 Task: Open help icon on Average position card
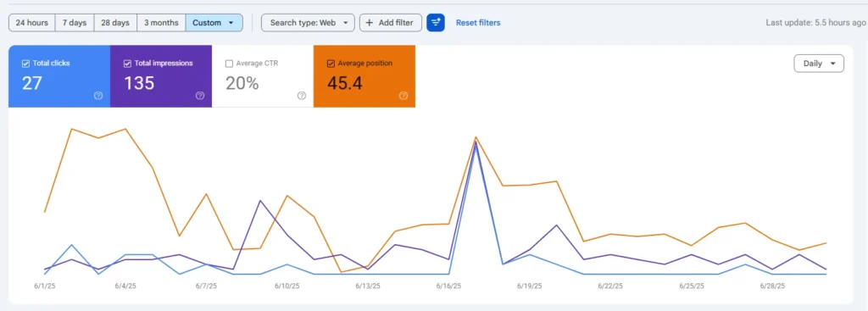coord(403,96)
